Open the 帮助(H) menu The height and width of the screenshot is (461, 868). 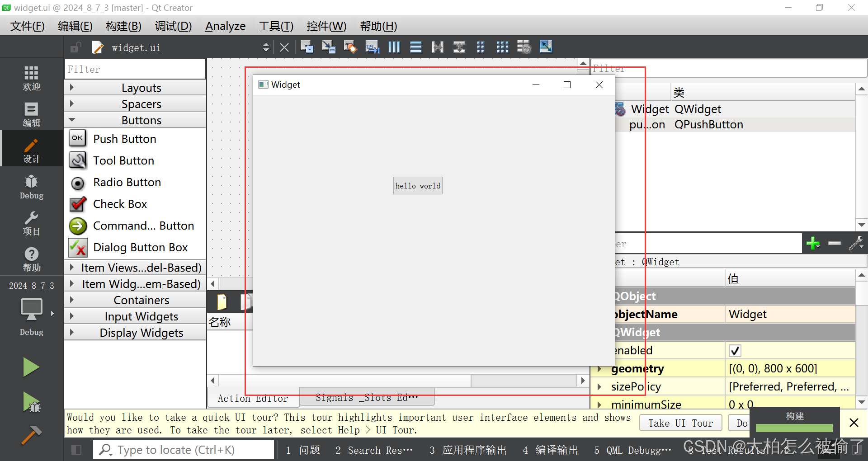379,26
